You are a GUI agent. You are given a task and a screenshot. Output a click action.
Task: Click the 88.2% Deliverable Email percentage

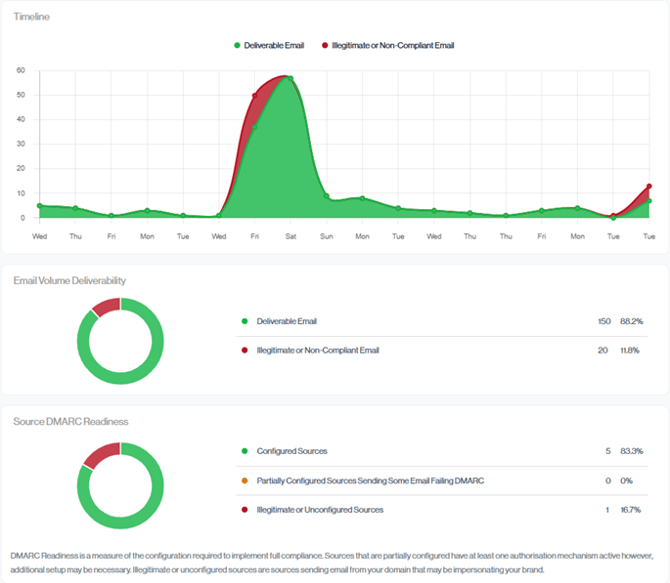click(x=631, y=321)
